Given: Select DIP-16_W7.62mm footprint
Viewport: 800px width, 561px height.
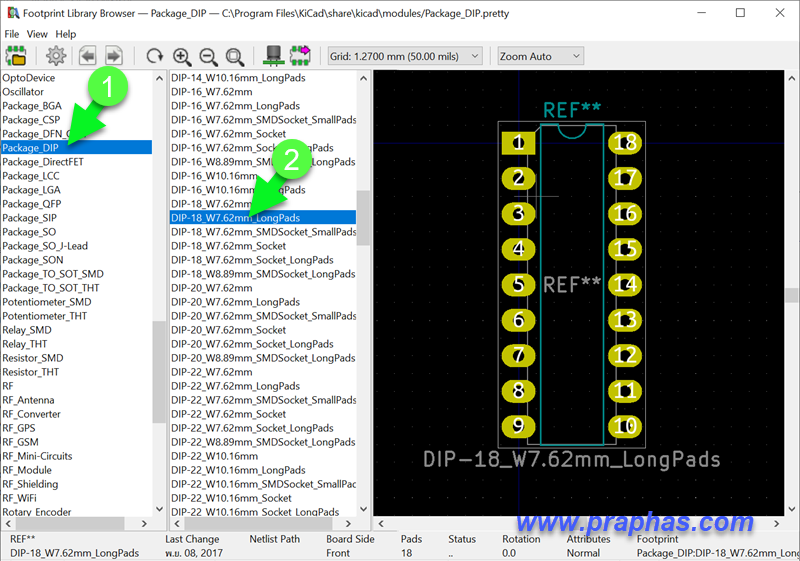Looking at the screenshot, I should click(x=212, y=92).
